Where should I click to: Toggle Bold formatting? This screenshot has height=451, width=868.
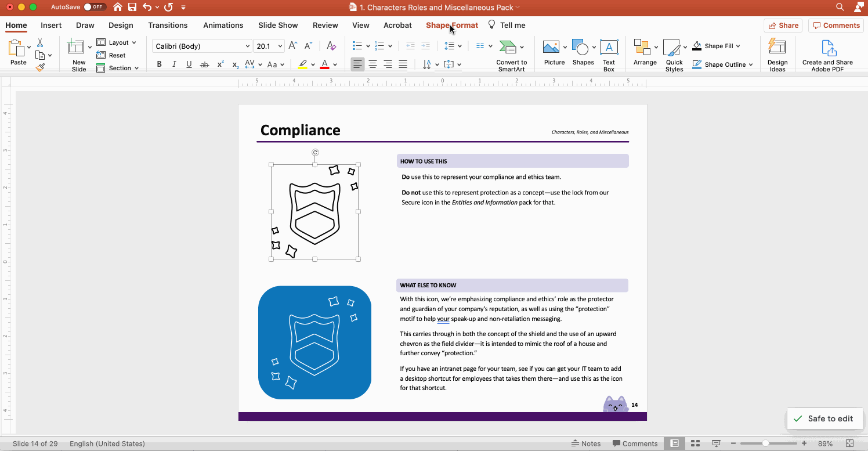coord(159,64)
